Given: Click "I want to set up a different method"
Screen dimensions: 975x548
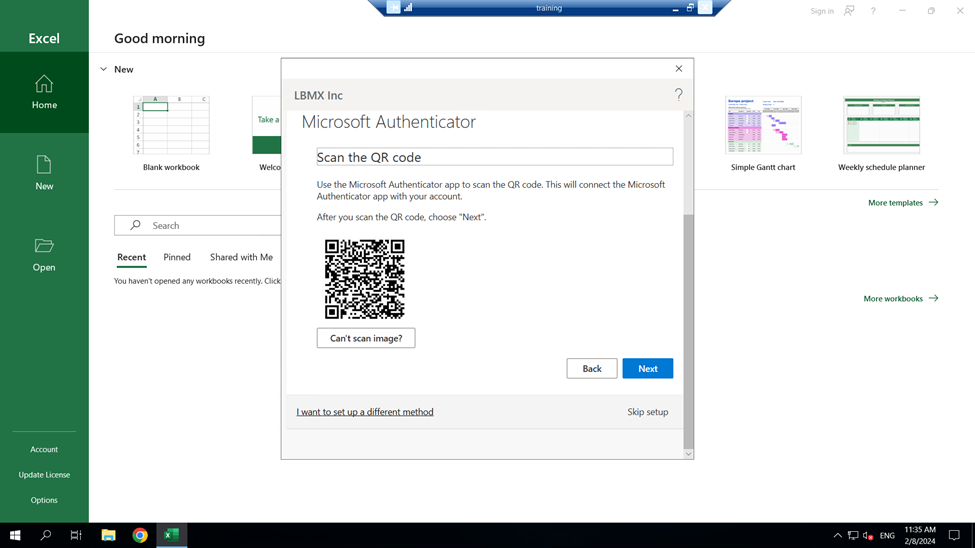Looking at the screenshot, I should click(365, 412).
